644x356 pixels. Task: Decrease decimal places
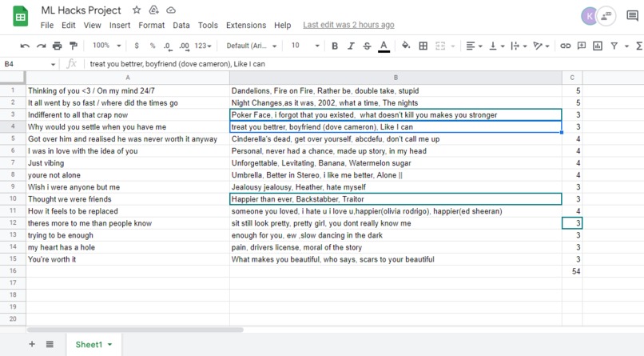pos(167,46)
